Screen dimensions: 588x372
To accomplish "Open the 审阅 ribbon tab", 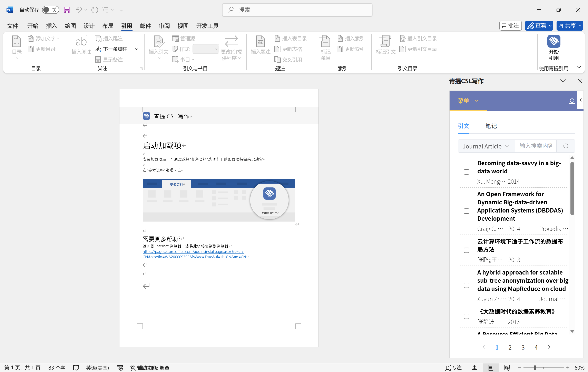I will tap(164, 26).
